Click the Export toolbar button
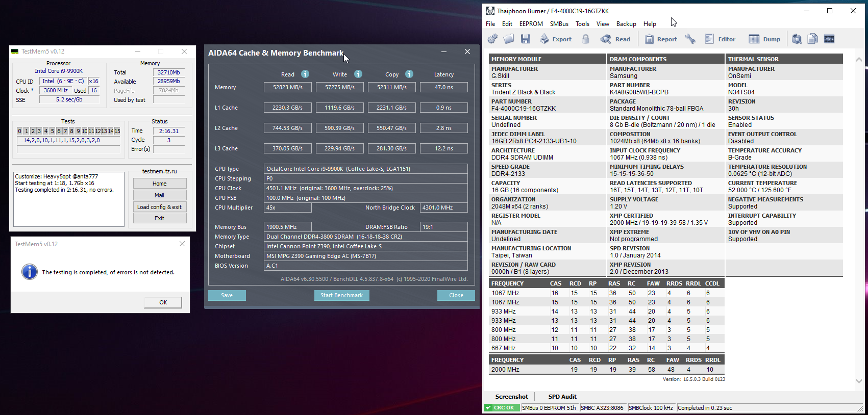The width and height of the screenshot is (868, 415). (556, 39)
